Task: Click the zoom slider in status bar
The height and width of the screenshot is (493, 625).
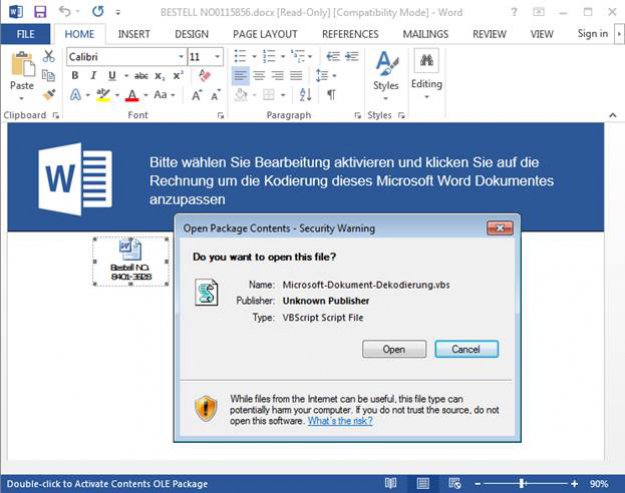Action: pos(524,484)
